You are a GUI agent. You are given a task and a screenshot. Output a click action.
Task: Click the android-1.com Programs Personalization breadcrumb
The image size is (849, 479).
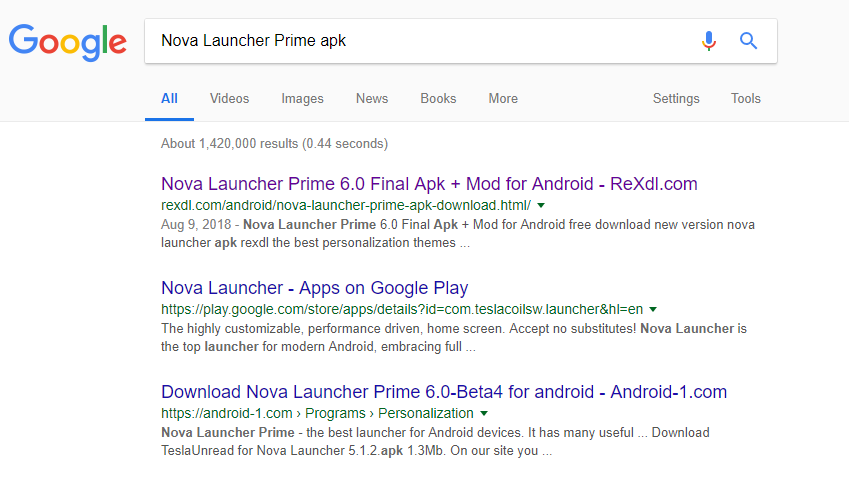(x=317, y=413)
